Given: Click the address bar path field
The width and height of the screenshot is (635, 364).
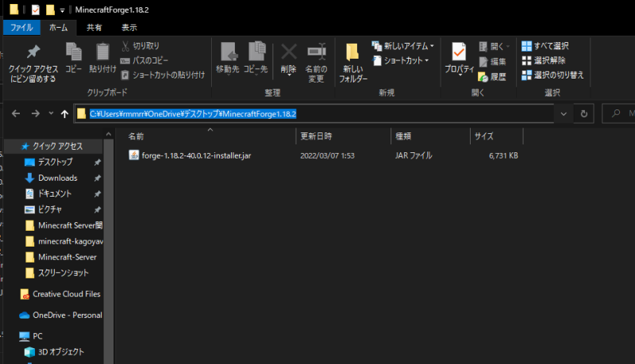Looking at the screenshot, I should (x=314, y=113).
